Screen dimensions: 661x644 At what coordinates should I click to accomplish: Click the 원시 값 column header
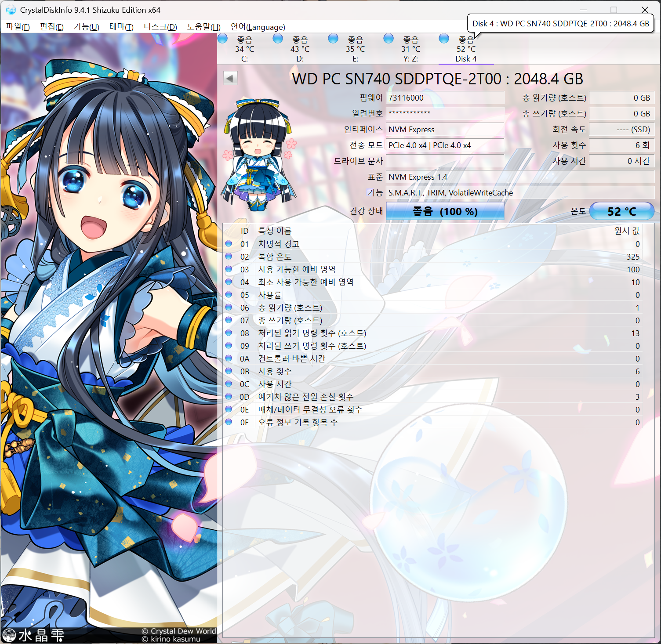[x=627, y=231]
